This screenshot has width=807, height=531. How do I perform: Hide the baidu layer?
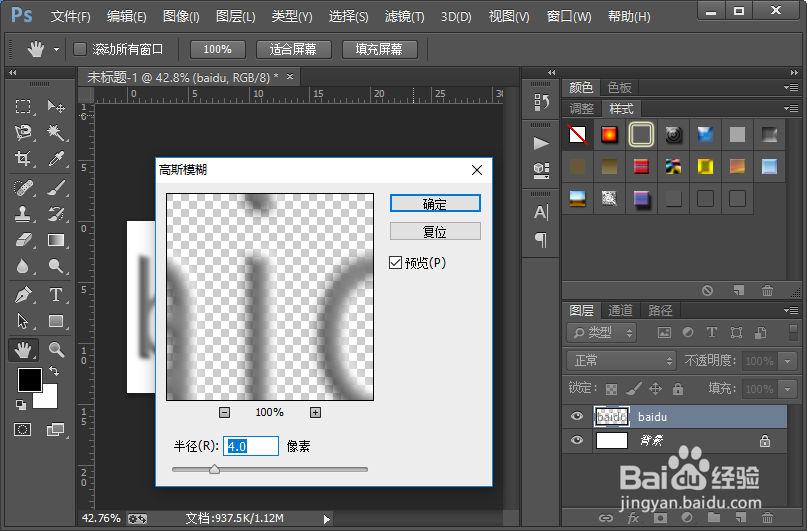click(576, 416)
